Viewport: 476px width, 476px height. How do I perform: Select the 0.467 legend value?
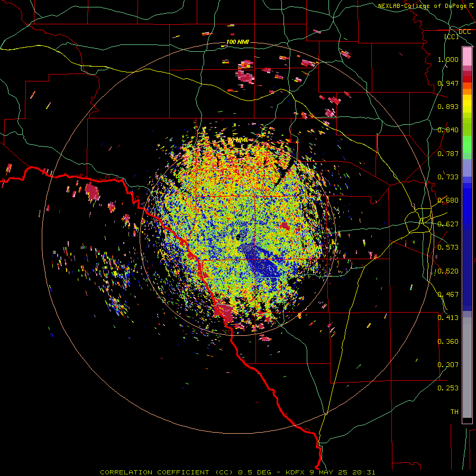coord(448,295)
